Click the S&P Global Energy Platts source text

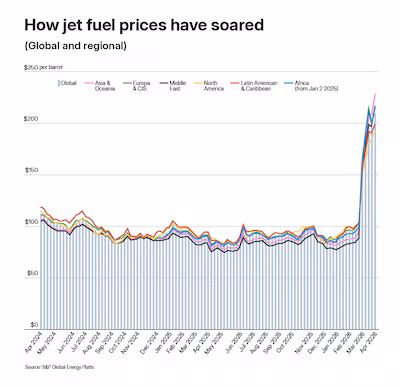point(59,367)
